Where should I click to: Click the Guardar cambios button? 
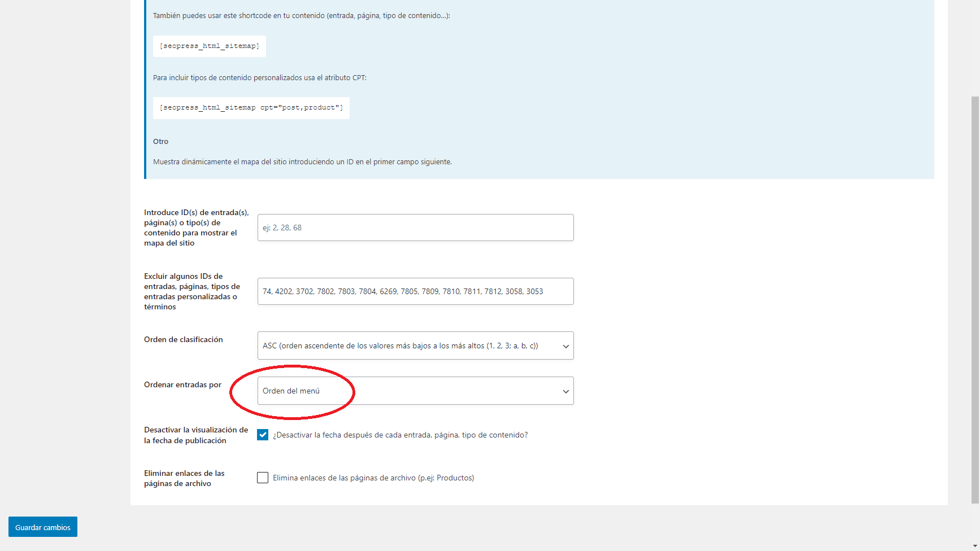tap(43, 527)
